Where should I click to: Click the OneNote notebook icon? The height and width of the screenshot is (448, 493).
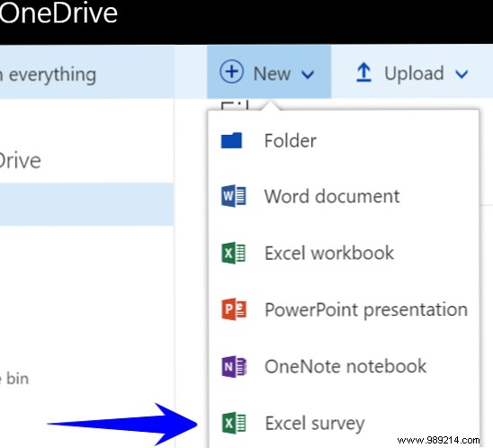coord(234,366)
